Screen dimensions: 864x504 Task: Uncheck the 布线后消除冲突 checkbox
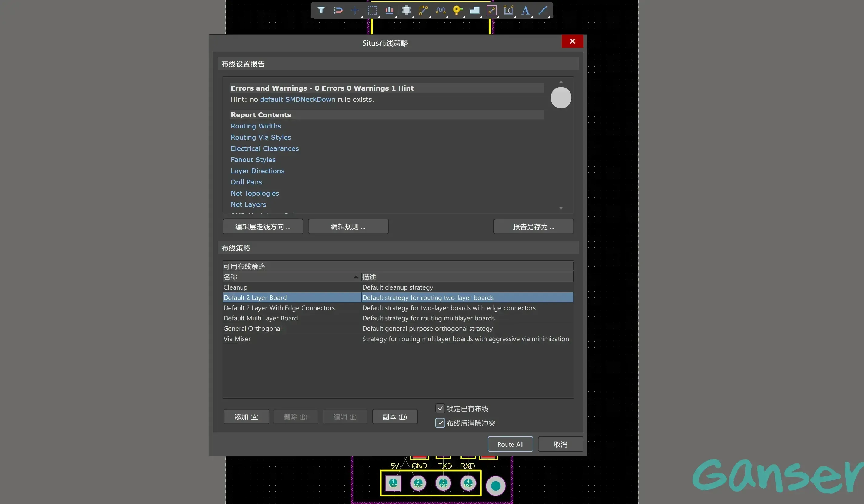pyautogui.click(x=440, y=423)
